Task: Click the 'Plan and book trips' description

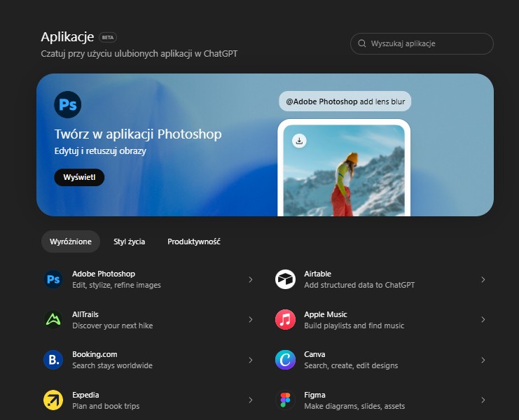Action: 106,406
